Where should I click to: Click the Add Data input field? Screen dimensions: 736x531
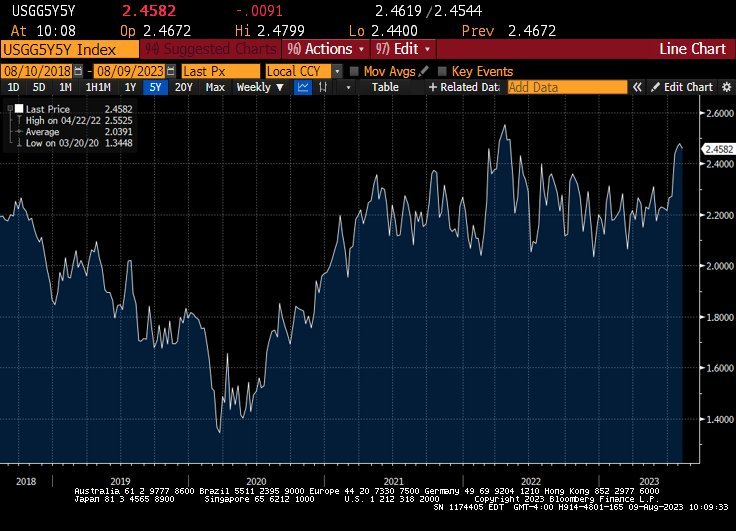tap(566, 87)
